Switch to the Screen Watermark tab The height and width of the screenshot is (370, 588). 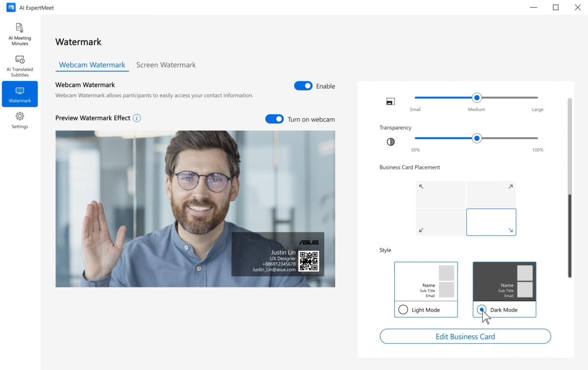point(166,65)
